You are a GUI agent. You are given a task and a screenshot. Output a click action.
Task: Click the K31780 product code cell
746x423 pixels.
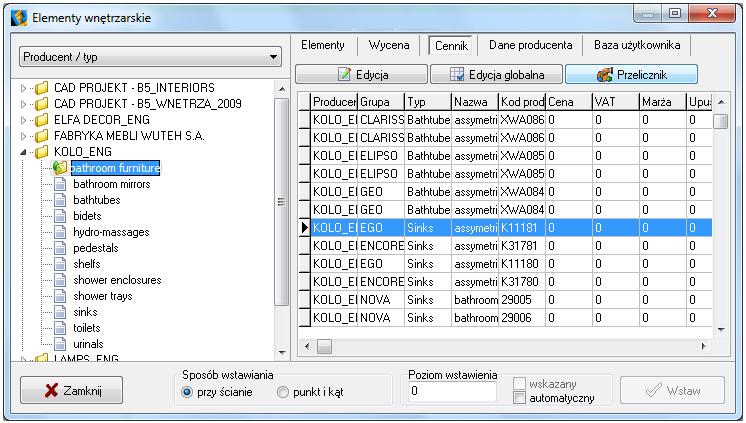(522, 282)
